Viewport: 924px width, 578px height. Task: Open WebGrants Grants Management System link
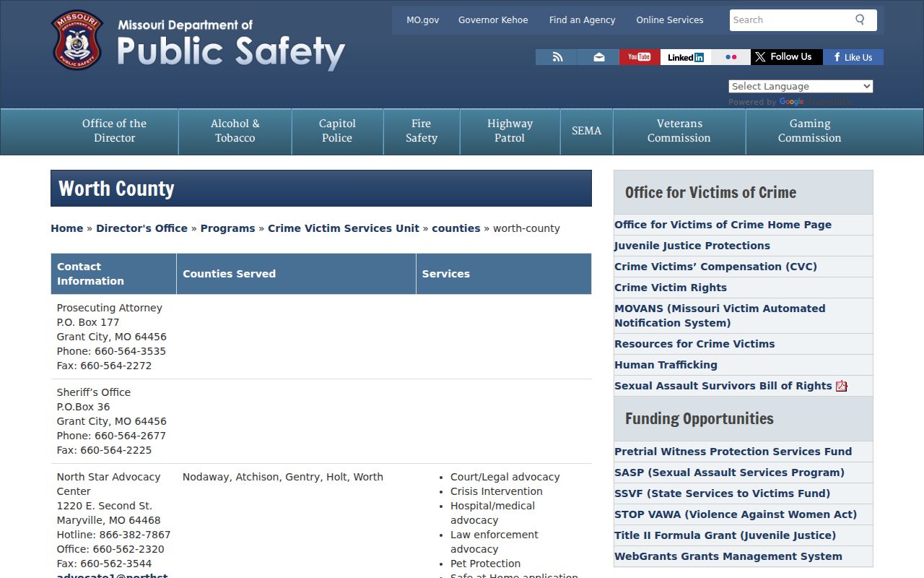pos(728,556)
